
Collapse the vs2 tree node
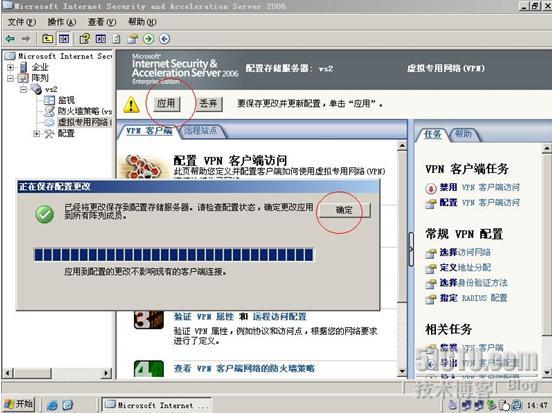23,89
